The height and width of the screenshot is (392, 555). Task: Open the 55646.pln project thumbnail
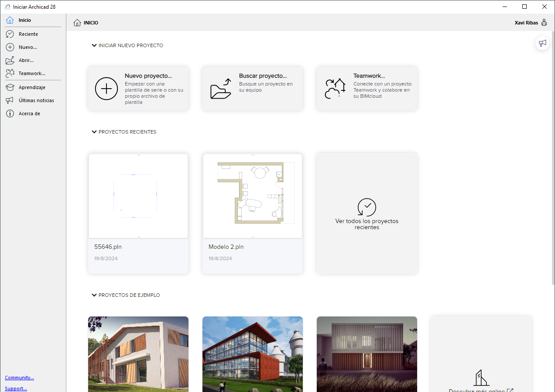click(138, 196)
